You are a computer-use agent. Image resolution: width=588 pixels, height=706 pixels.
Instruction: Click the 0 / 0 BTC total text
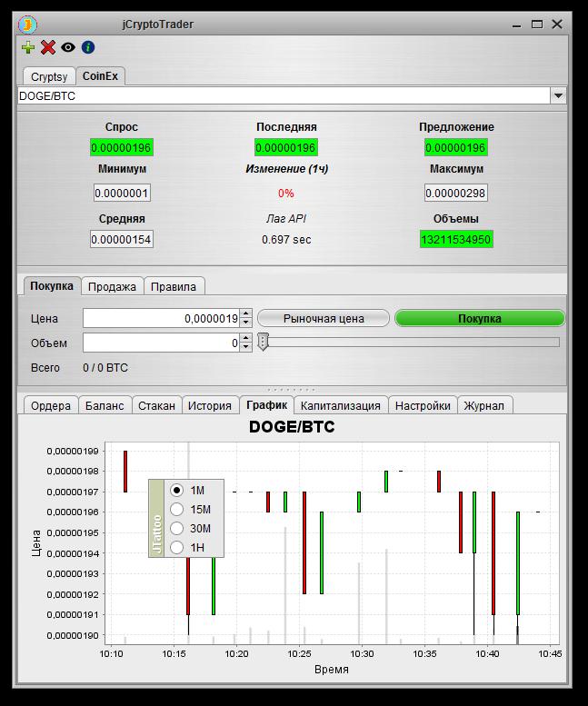pyautogui.click(x=105, y=368)
